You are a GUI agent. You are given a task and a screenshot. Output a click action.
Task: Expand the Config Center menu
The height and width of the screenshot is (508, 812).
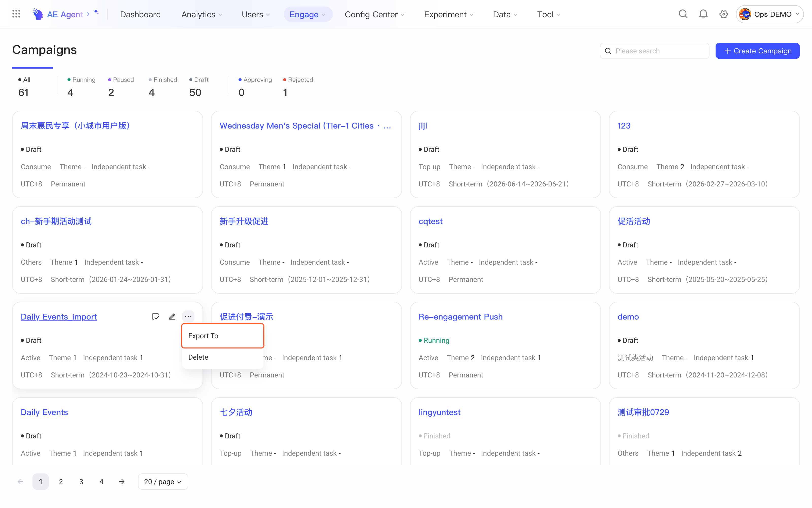tap(375, 14)
